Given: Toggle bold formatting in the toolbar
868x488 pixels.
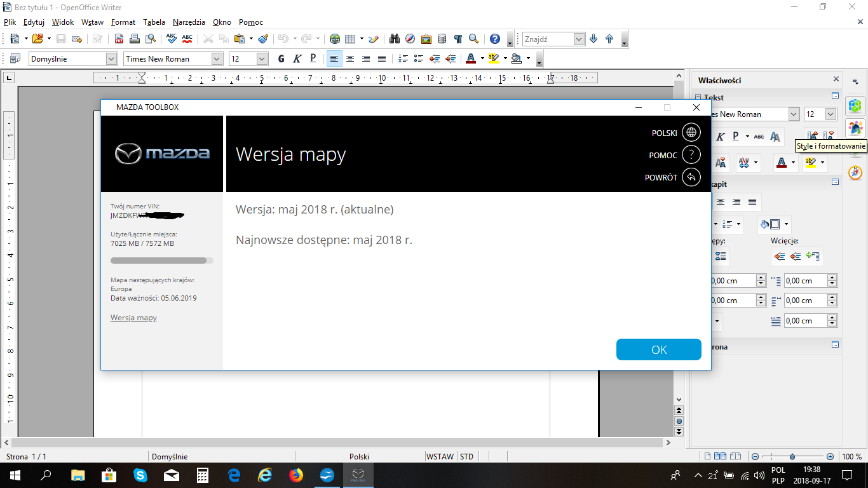Looking at the screenshot, I should click(281, 58).
